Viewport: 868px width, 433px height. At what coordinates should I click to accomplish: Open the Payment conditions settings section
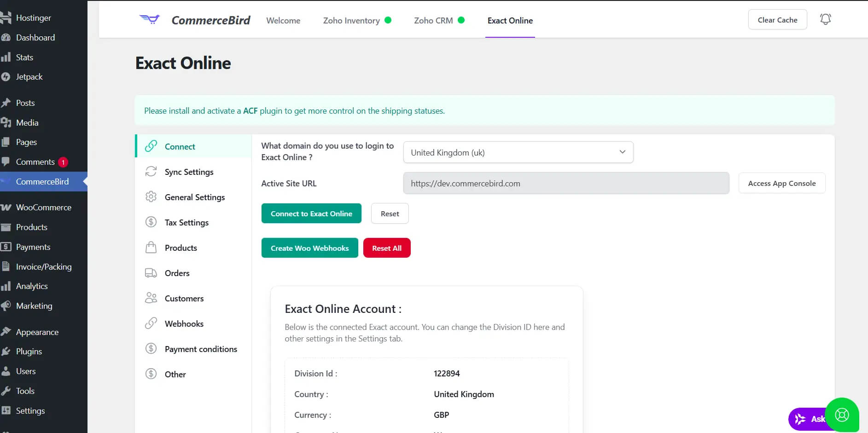[200, 349]
